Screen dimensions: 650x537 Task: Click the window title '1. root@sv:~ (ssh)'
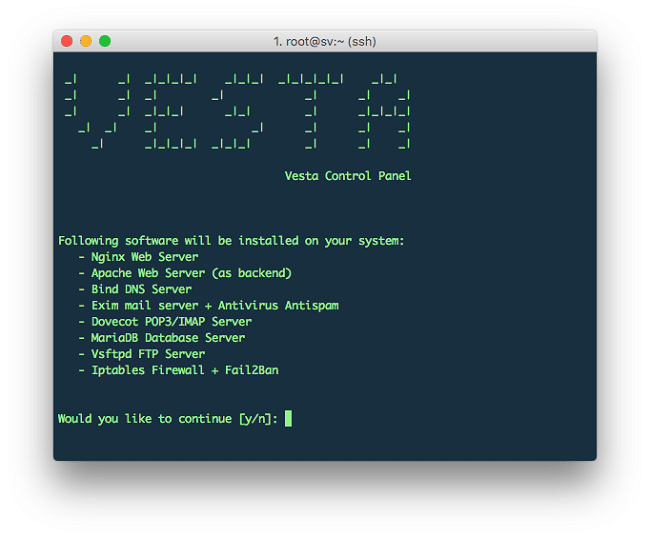[x=325, y=41]
